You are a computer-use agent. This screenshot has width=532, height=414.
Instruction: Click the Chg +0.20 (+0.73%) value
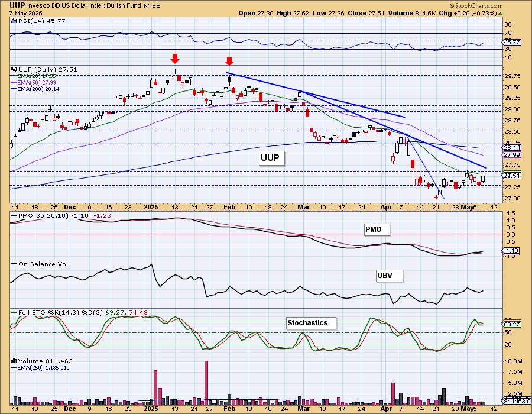468,13
